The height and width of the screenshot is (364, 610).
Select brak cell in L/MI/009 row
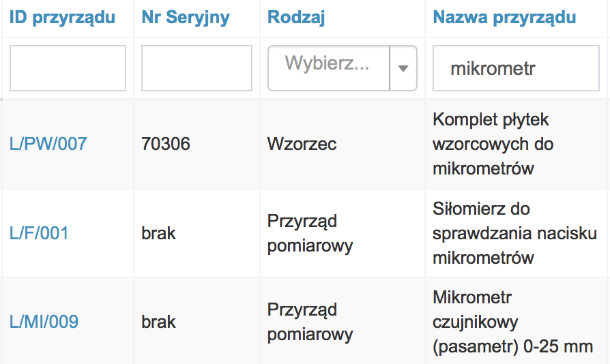point(159,322)
